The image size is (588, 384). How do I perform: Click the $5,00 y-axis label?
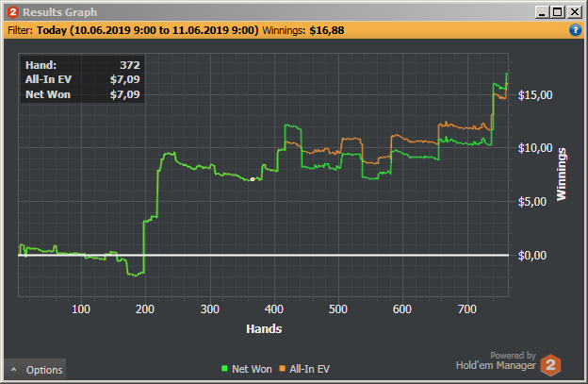coord(532,202)
